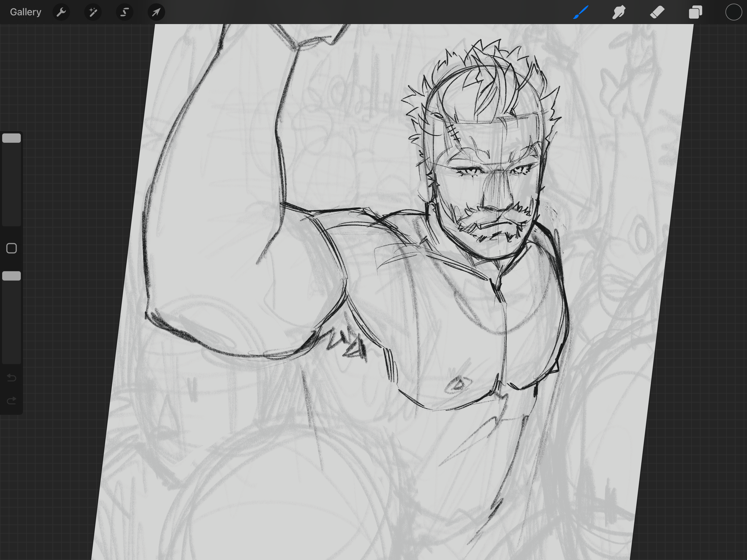
Task: Redo the last undone stroke
Action: pyautogui.click(x=11, y=401)
